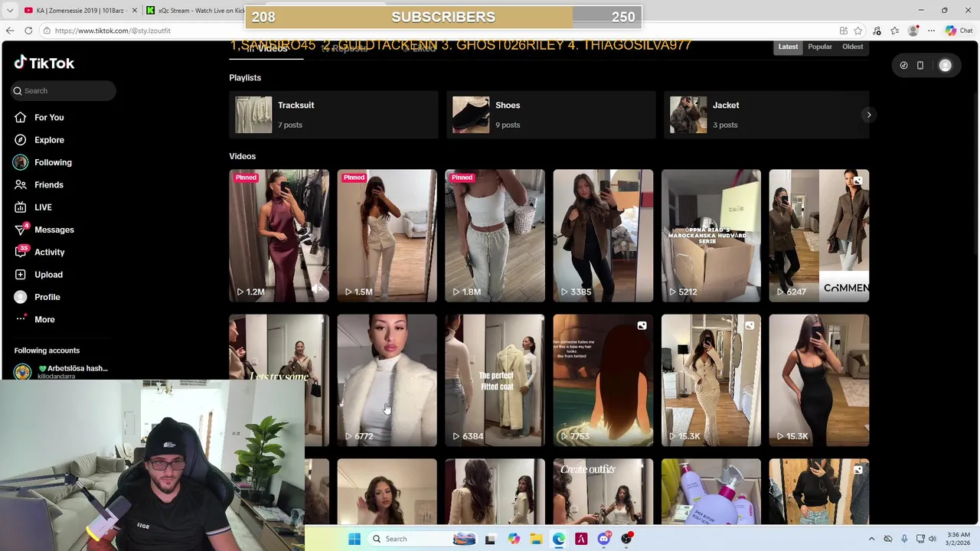This screenshot has width=980, height=551.
Task: Open the video with 6247 views
Action: (818, 236)
